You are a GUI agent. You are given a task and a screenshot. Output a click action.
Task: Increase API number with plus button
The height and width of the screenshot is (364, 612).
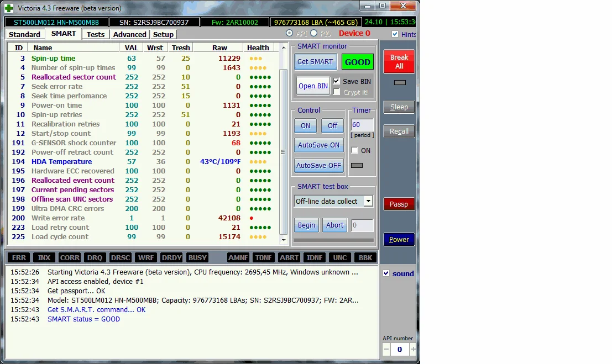coord(413,350)
